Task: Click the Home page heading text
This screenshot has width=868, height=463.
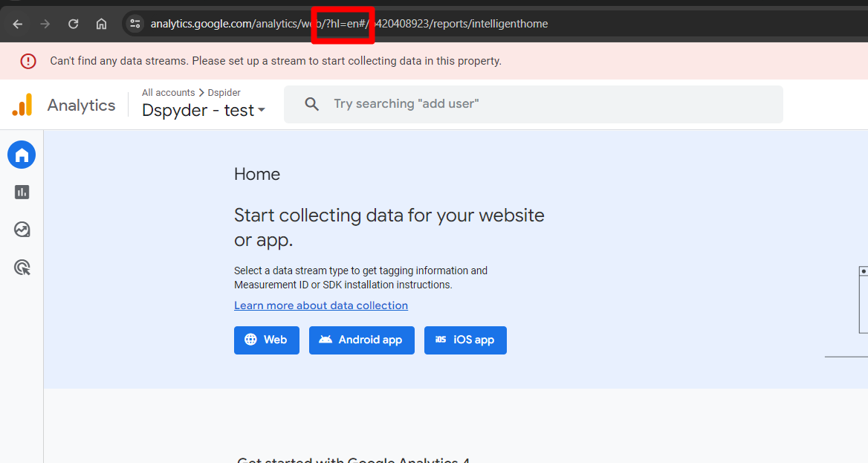Action: pyautogui.click(x=257, y=174)
